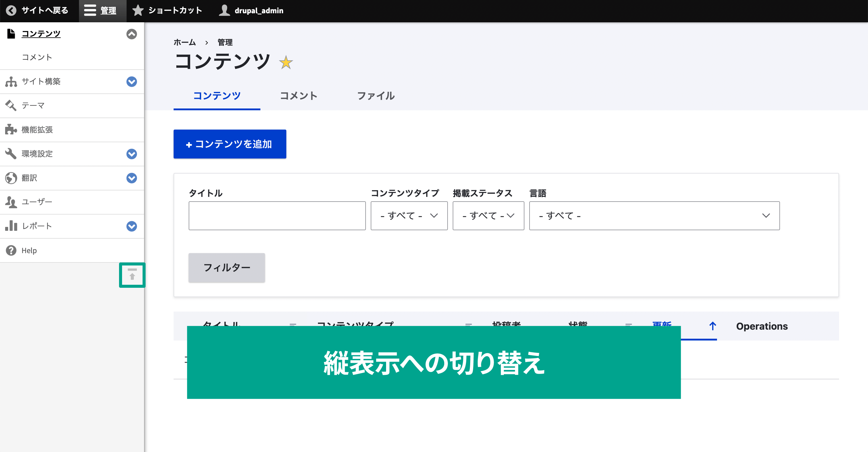Toggle toolbar orientation with the arrow icon
Image resolution: width=868 pixels, height=452 pixels.
click(x=132, y=275)
